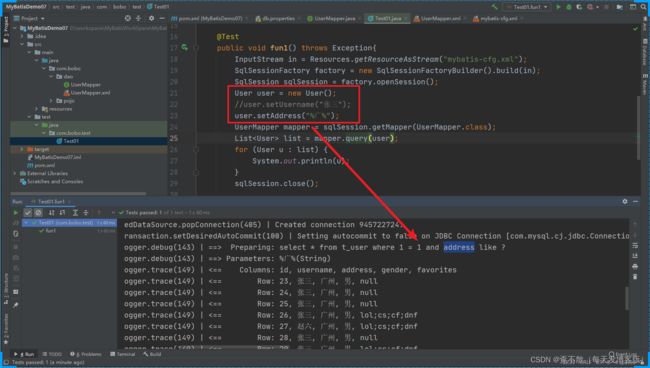Viewport: 650px width, 368px height.
Task: Expand the target folder
Action: (22, 149)
